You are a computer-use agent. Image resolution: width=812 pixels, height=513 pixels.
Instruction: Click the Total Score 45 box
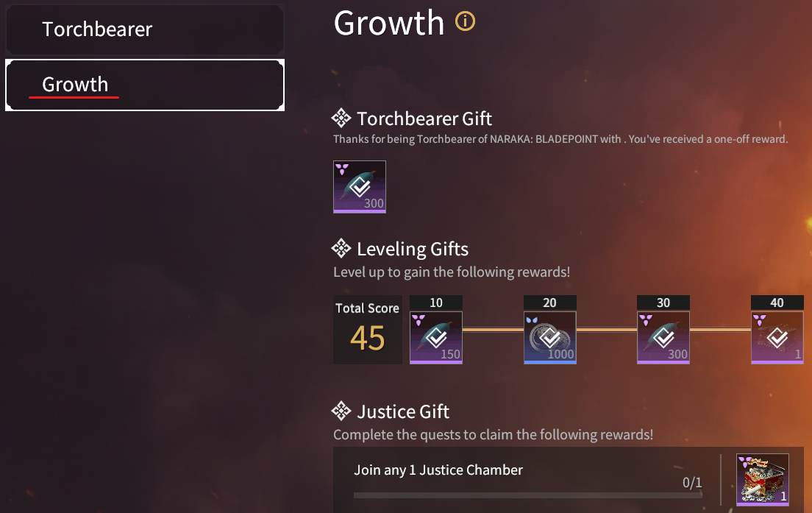pyautogui.click(x=368, y=330)
